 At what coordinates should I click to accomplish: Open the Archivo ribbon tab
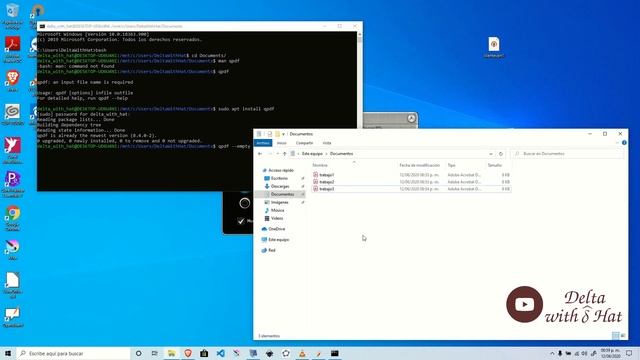tap(263, 143)
